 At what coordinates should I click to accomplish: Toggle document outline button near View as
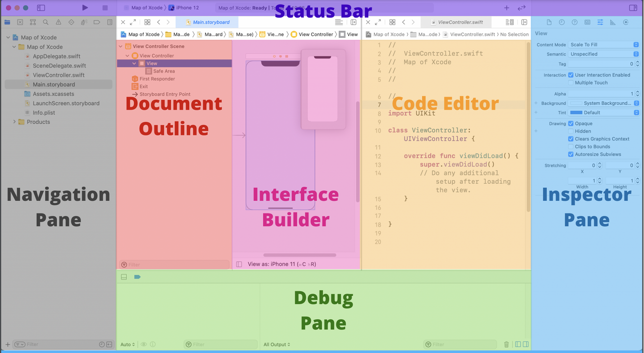[239, 264]
